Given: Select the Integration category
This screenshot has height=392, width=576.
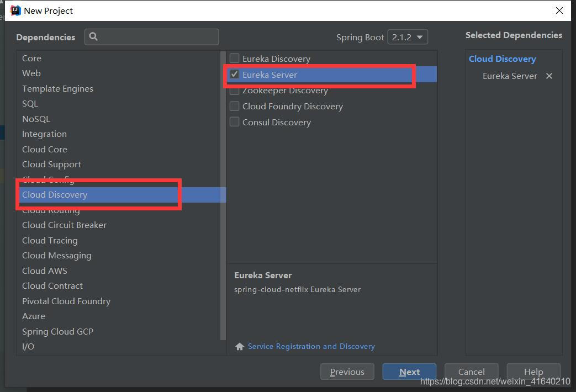Looking at the screenshot, I should [x=118, y=134].
